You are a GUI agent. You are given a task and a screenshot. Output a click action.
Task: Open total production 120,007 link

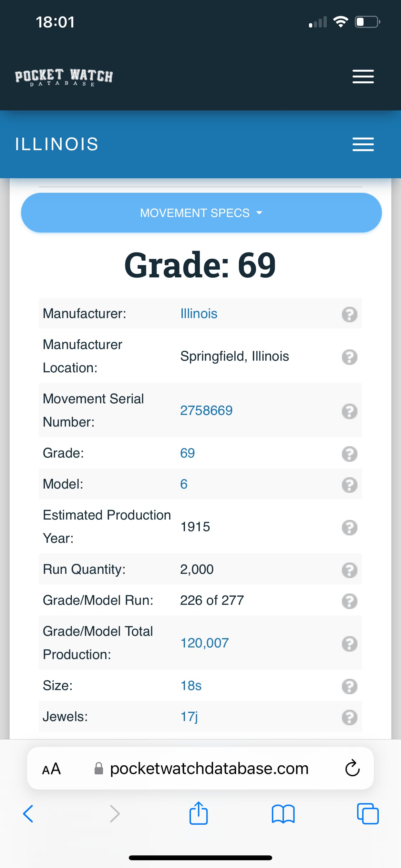pyautogui.click(x=205, y=643)
